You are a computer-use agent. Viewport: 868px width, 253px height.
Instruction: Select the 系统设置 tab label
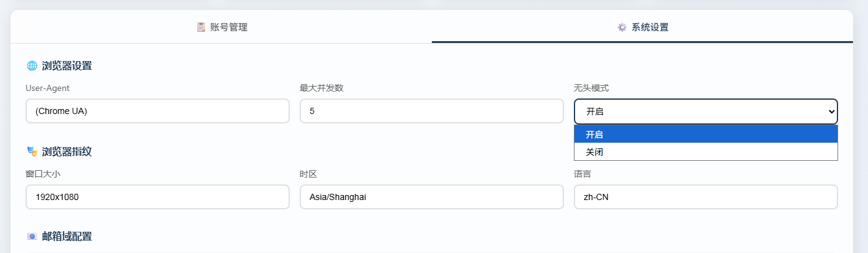point(650,27)
